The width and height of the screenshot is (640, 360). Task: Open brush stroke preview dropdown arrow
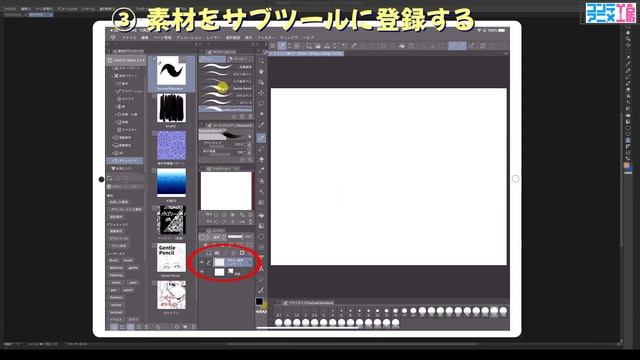(x=249, y=136)
